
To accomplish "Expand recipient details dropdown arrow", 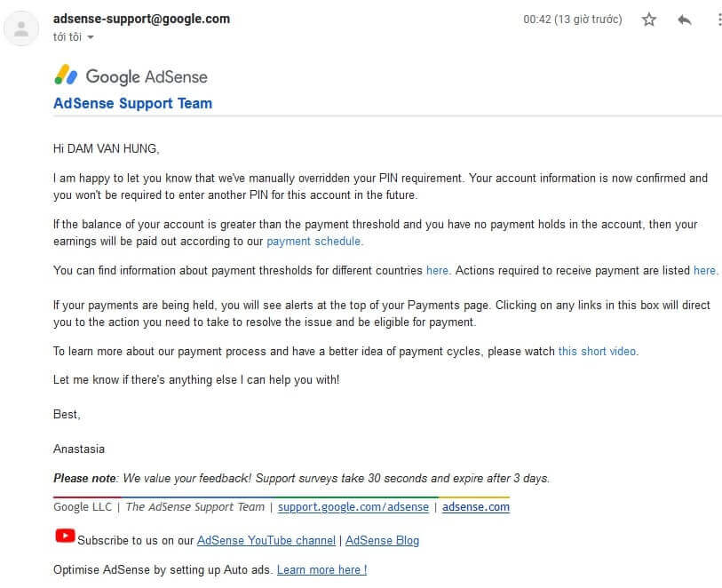I will tap(91, 37).
